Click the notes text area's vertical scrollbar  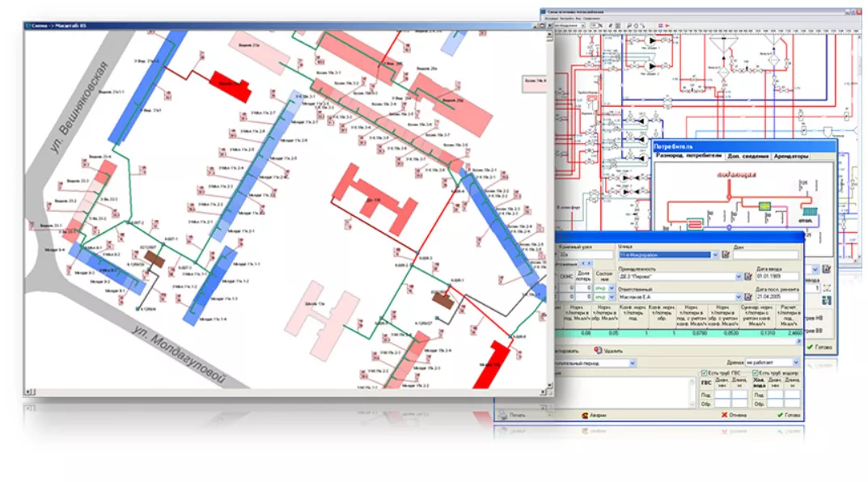coord(692,392)
